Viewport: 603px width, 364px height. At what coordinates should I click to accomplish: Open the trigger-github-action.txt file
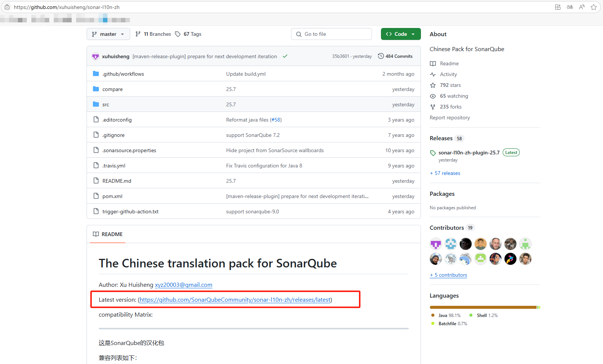(x=130, y=211)
